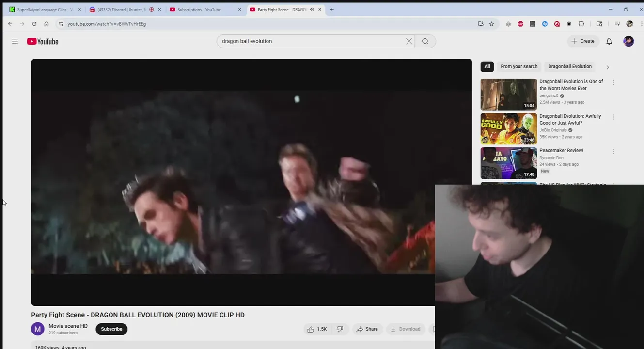Screen dimensions: 644x349
Task: Open the browser media controls icon
Action: tap(617, 24)
